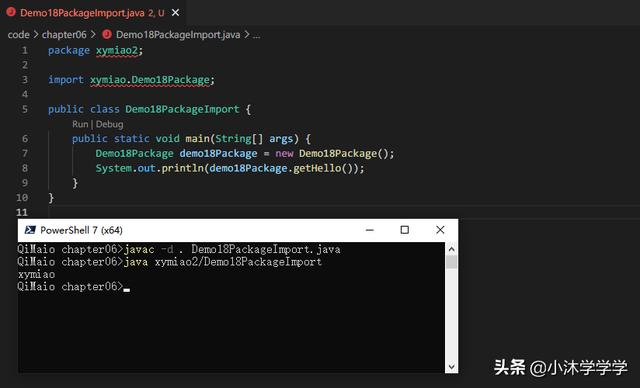Click the 'String[]' parameter type
The image size is (640, 388).
coord(239,139)
